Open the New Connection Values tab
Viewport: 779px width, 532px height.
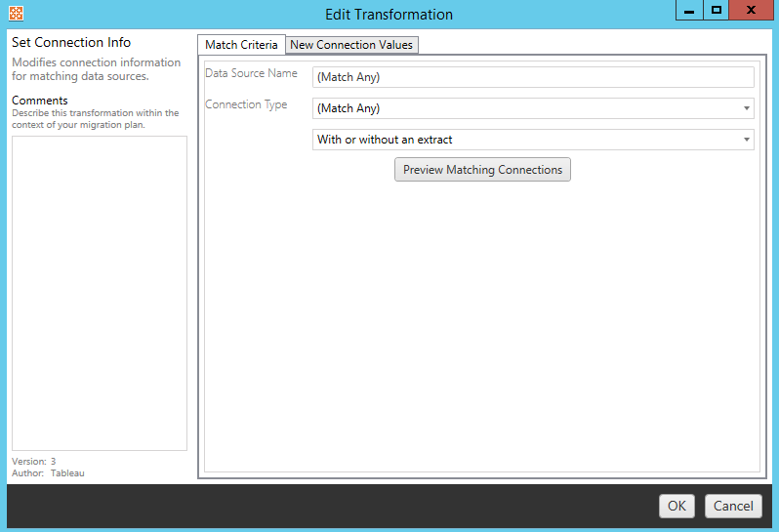351,45
